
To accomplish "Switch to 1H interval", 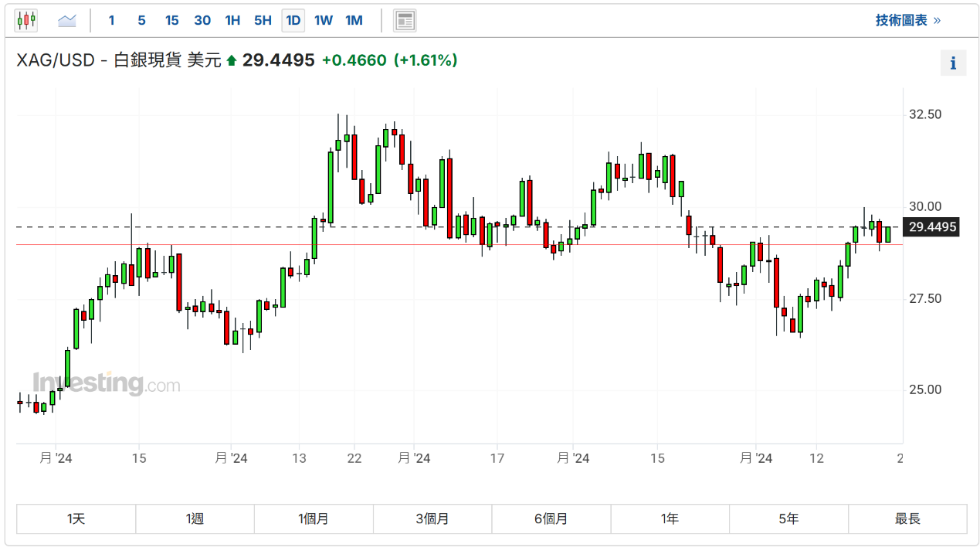I will point(232,21).
